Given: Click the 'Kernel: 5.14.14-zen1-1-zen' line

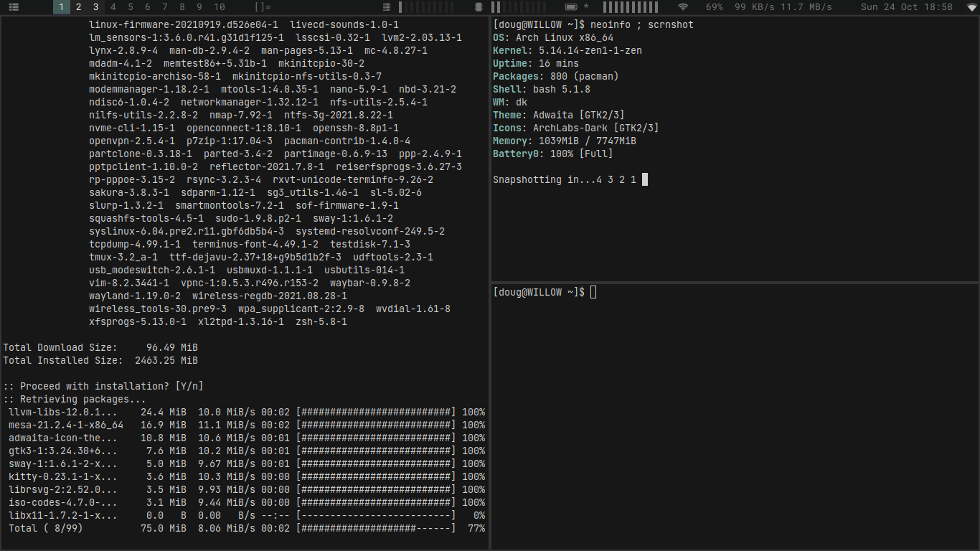Looking at the screenshot, I should click(567, 51).
